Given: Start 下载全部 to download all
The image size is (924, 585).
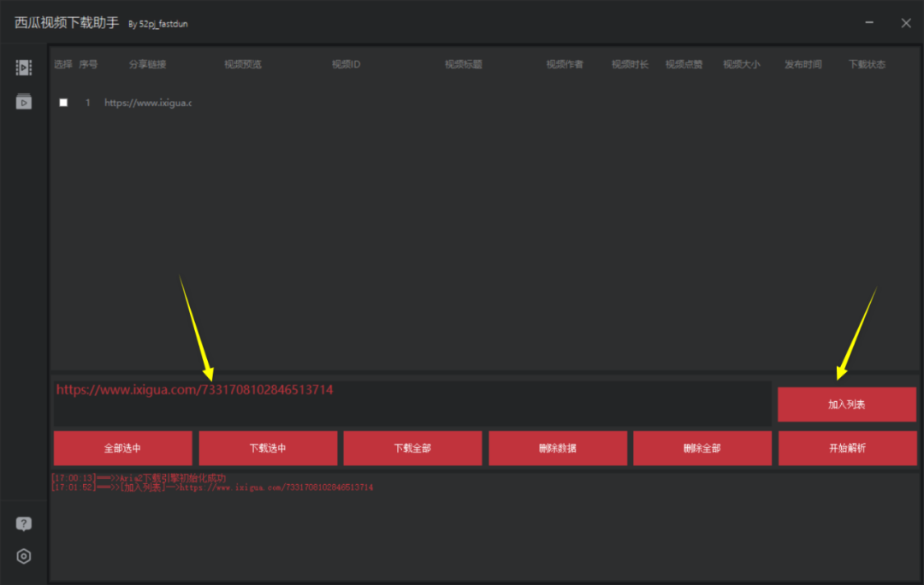Looking at the screenshot, I should click(412, 448).
